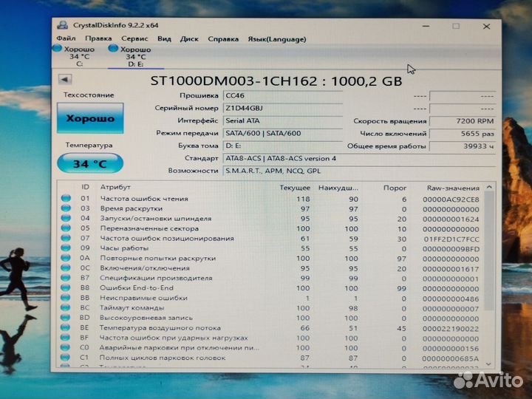
Task: Click the status icon for attribute BD
Action: click(x=66, y=318)
